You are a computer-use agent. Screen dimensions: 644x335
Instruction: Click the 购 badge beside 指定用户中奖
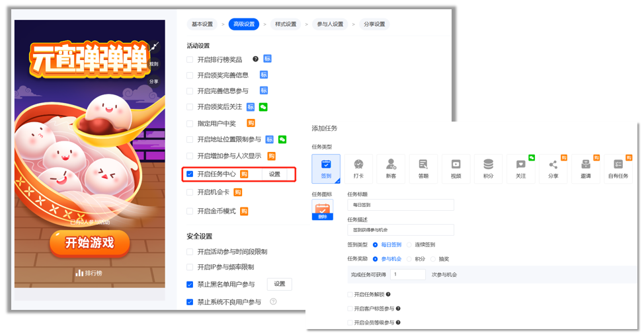tap(251, 123)
